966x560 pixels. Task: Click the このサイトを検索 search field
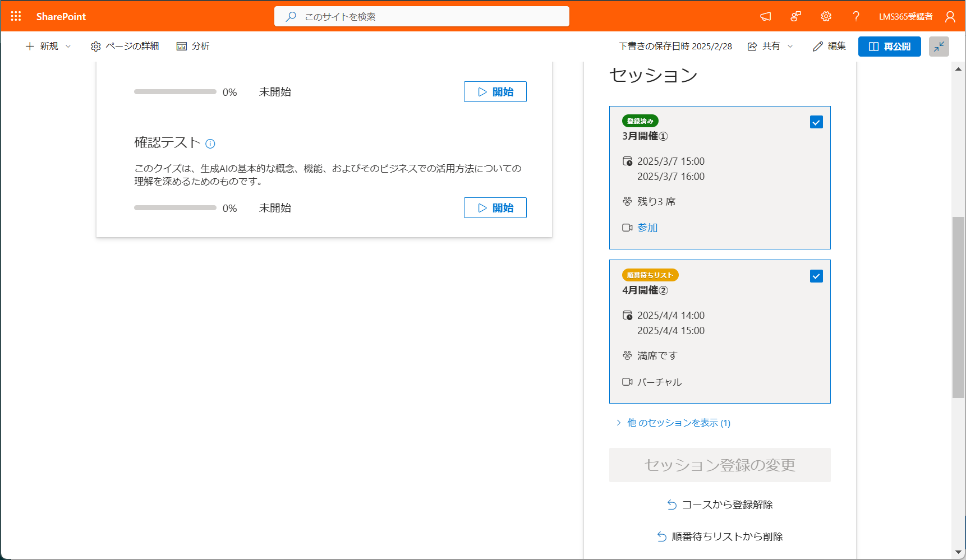coord(422,16)
